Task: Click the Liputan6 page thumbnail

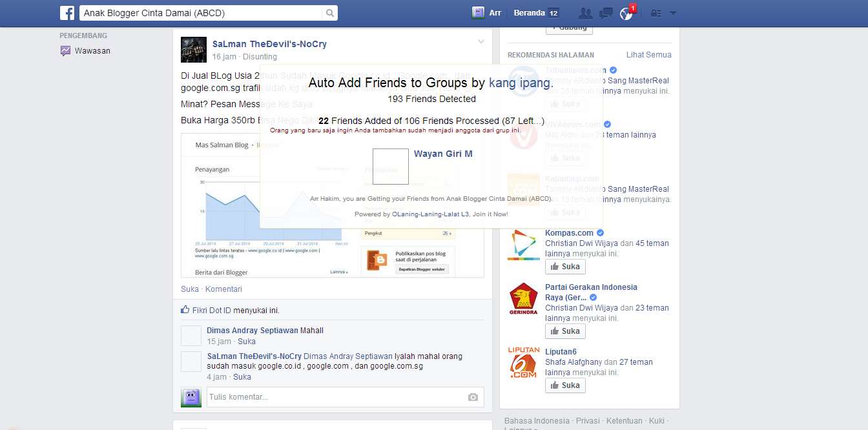Action: click(x=523, y=363)
